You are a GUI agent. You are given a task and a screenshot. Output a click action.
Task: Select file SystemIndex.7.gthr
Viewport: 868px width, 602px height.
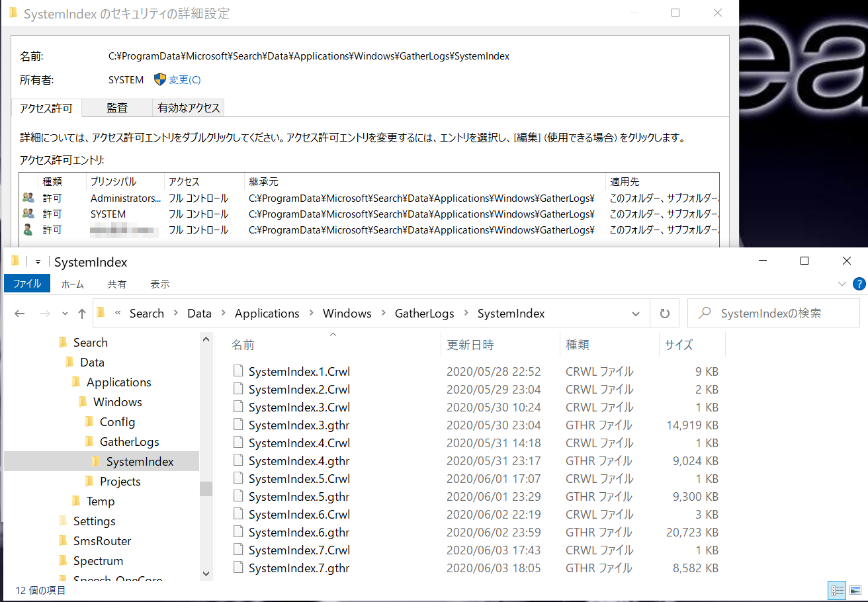tap(299, 568)
